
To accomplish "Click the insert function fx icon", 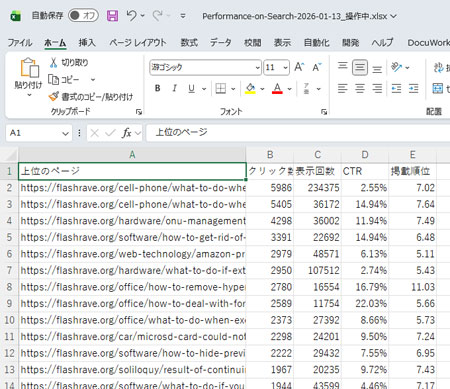I will [126, 133].
